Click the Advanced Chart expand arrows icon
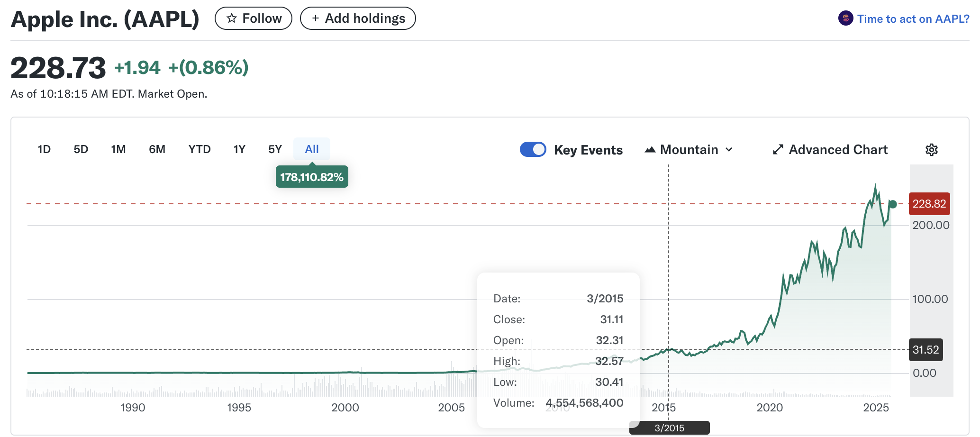Viewport: 980px width, 437px height. (778, 150)
